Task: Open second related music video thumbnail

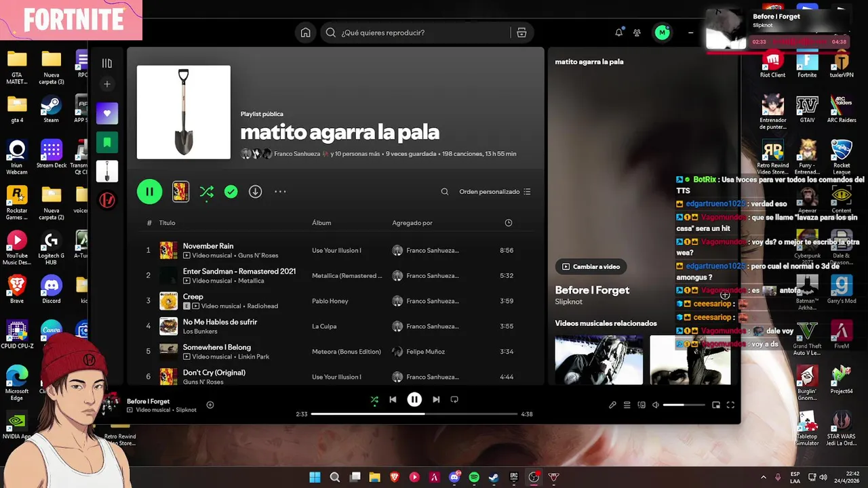Action: tap(690, 360)
